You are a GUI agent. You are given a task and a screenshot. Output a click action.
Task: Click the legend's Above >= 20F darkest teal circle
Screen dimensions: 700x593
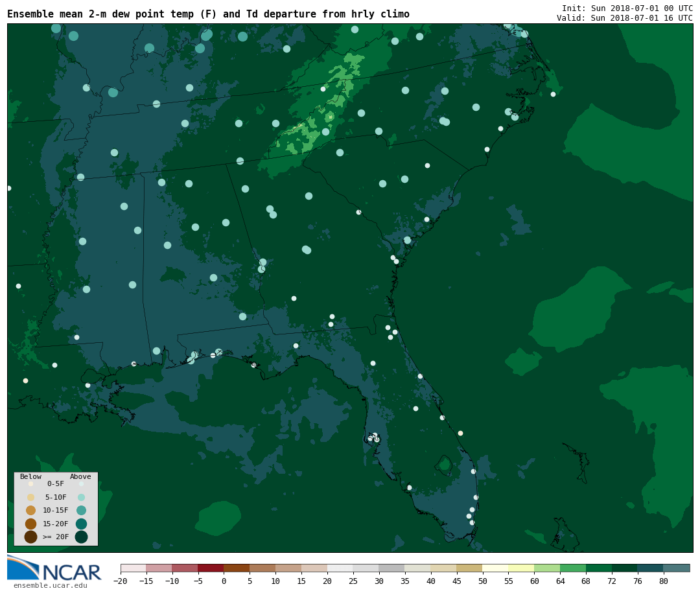tap(81, 537)
